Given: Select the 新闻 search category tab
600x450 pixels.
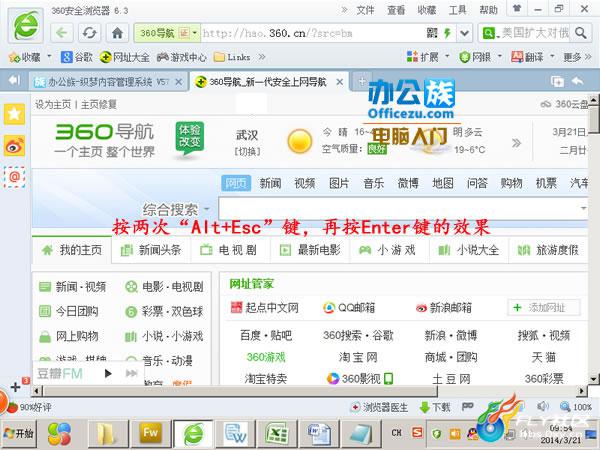Looking at the screenshot, I should tap(271, 183).
